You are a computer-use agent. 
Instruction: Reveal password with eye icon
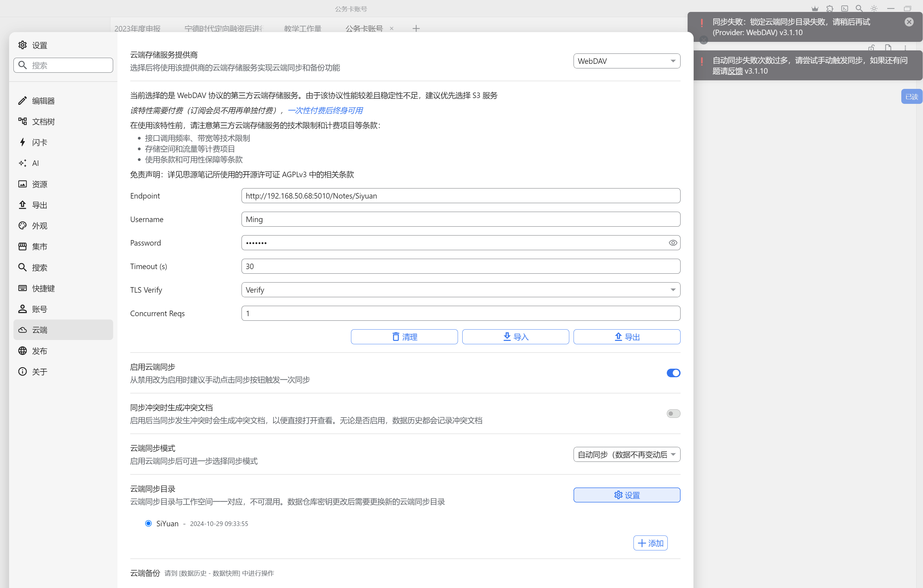pos(673,243)
